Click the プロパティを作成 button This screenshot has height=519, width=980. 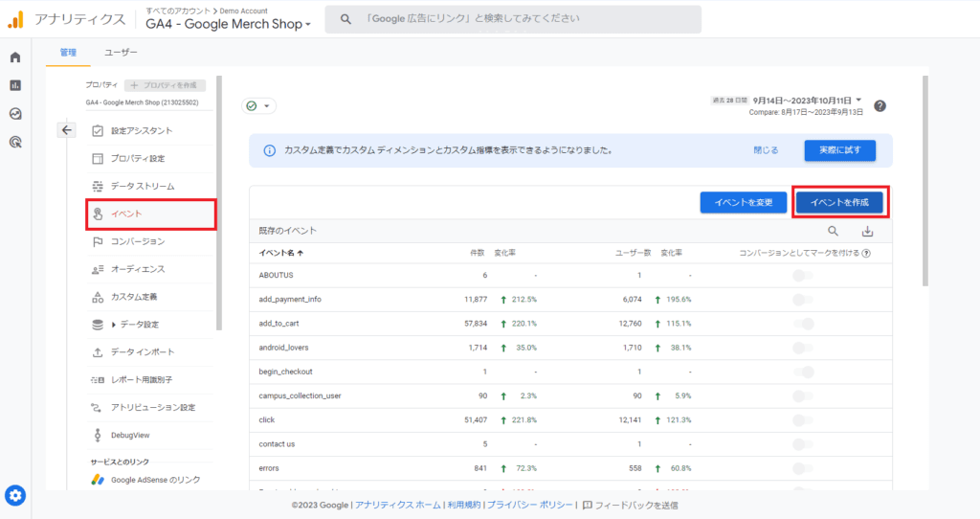point(165,85)
